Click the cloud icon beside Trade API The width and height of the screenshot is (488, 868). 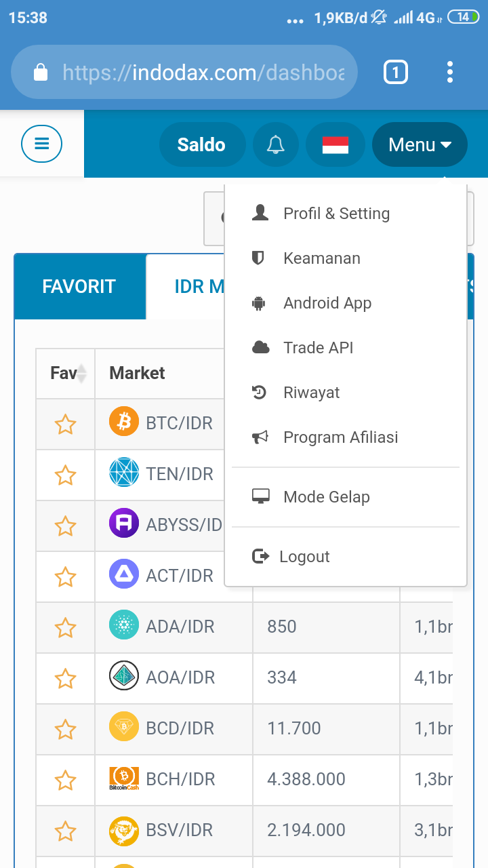coord(261,348)
